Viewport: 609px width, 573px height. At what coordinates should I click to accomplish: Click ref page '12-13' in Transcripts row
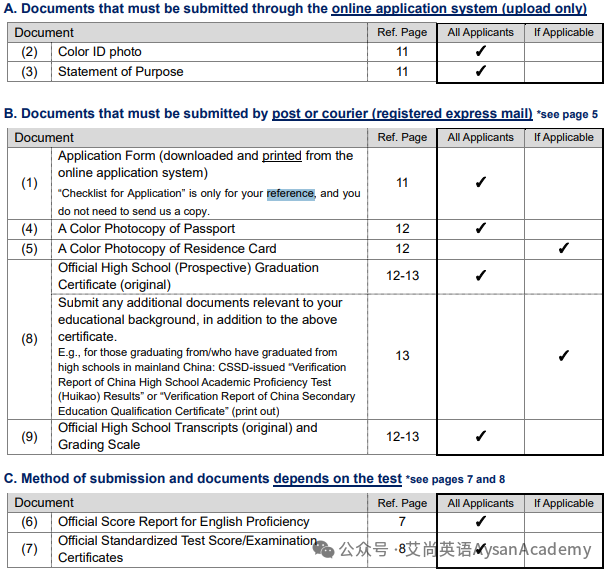click(402, 437)
